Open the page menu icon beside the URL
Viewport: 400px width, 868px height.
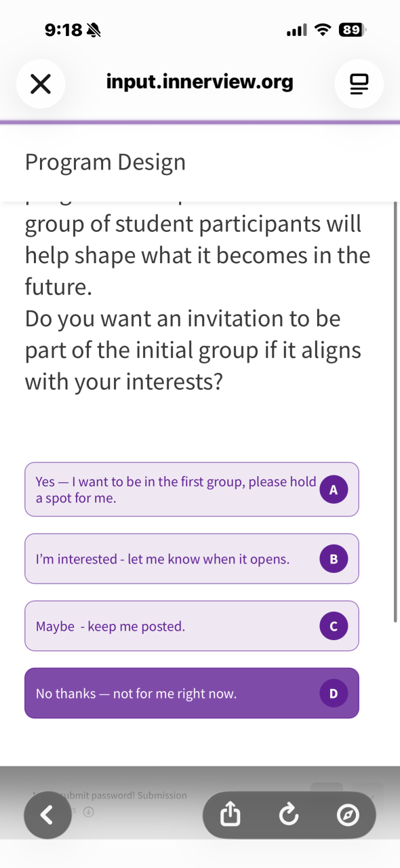[359, 84]
